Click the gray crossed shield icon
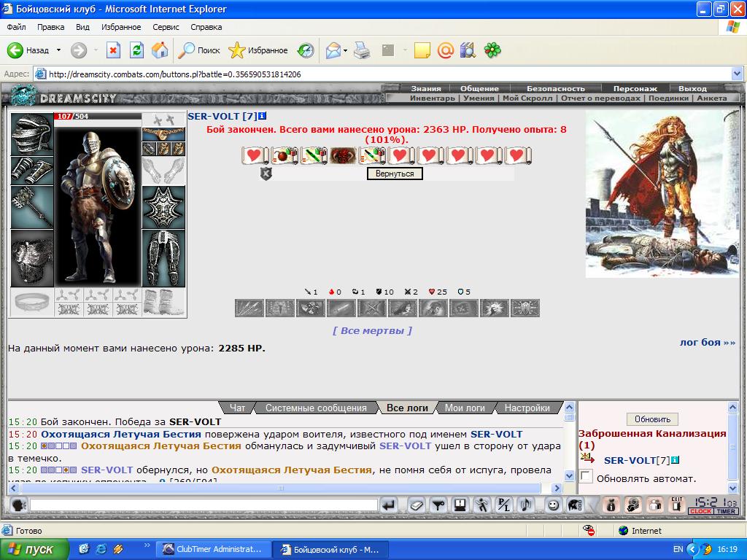The height and width of the screenshot is (560, 747). click(x=266, y=174)
